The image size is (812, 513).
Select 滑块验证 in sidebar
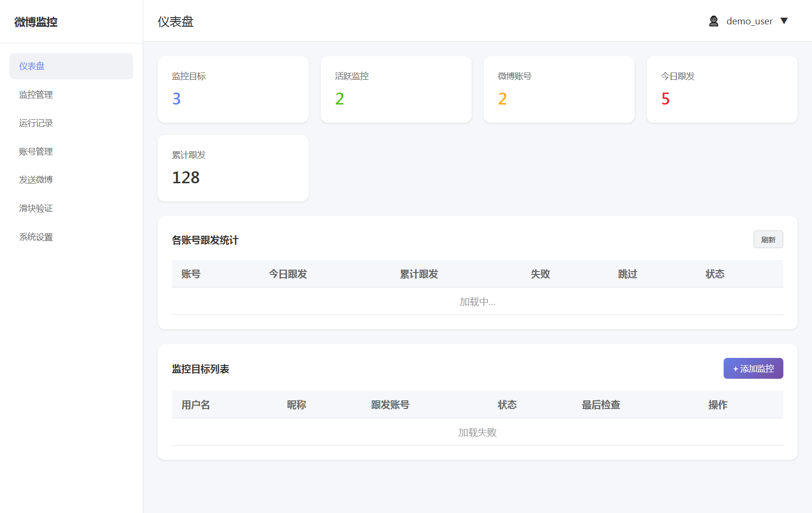click(x=71, y=208)
